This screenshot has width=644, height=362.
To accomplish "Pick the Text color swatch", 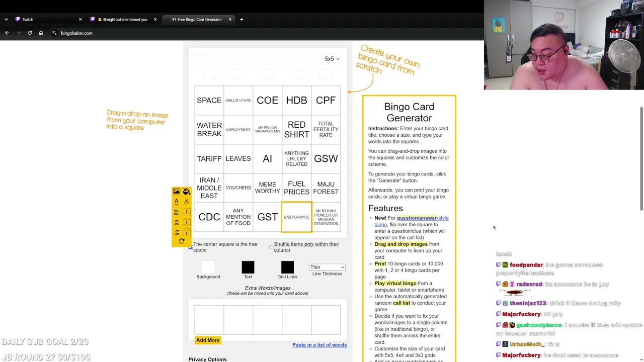I will [248, 267].
